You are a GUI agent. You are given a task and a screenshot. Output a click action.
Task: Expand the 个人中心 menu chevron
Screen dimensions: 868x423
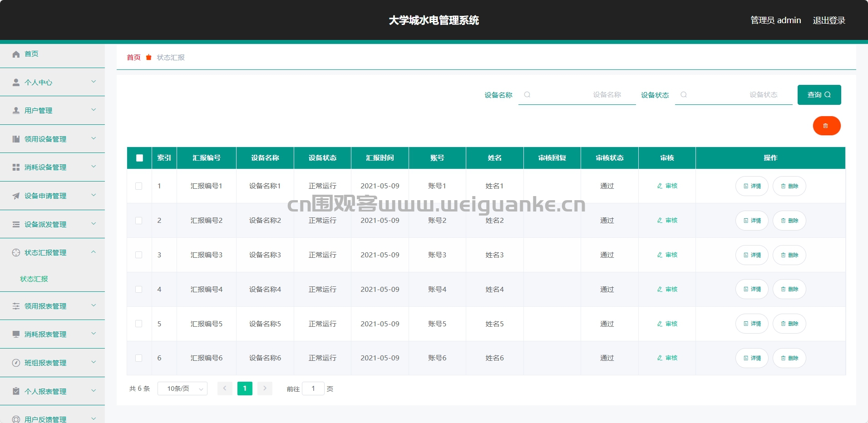94,82
